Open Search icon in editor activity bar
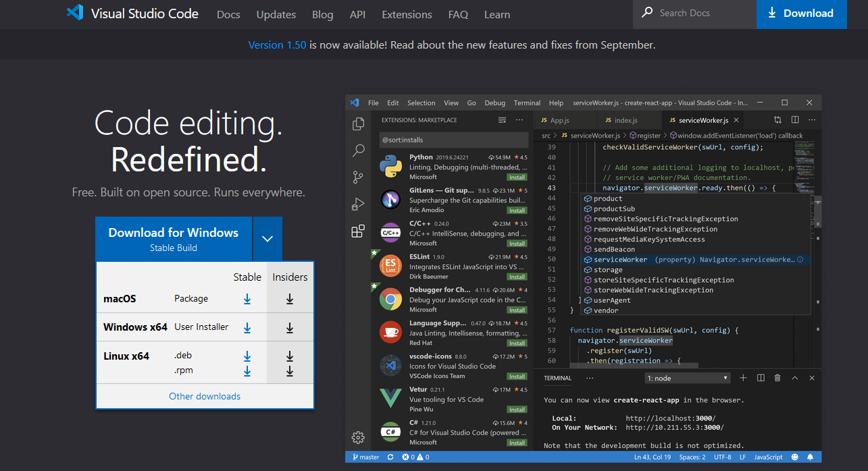 (x=359, y=150)
